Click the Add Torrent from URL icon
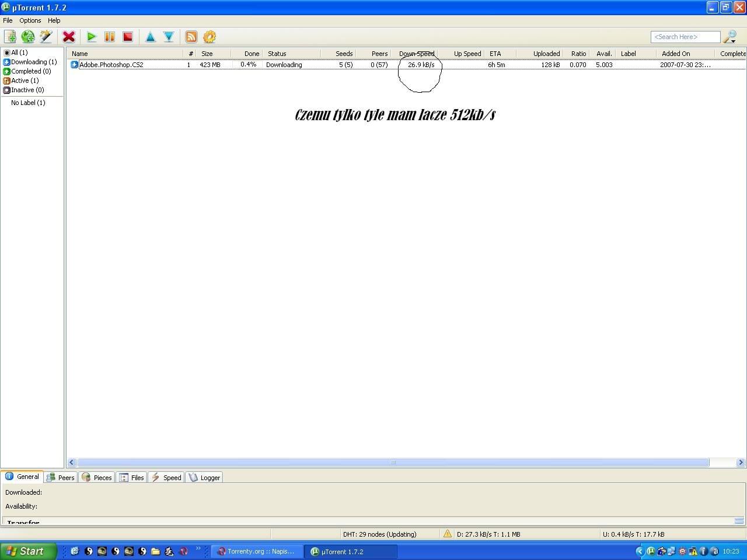 click(27, 37)
